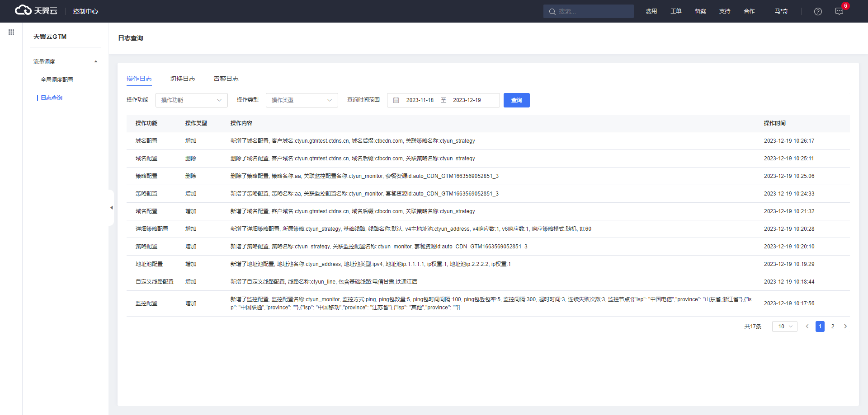This screenshot has width=868, height=415.
Task: Open the 支持 top menu
Action: click(725, 11)
